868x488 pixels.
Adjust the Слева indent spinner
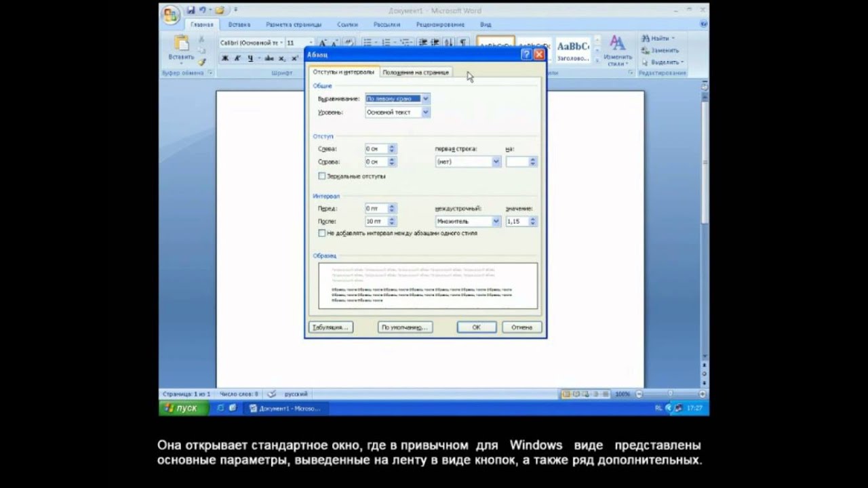click(x=391, y=149)
